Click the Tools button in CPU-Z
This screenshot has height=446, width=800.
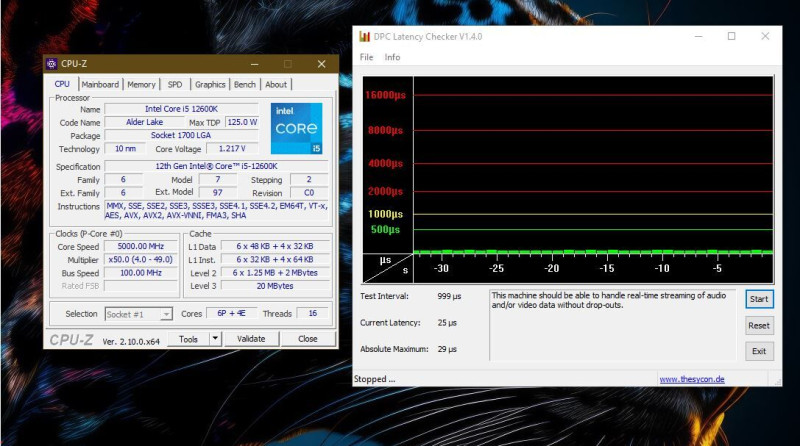(188, 339)
